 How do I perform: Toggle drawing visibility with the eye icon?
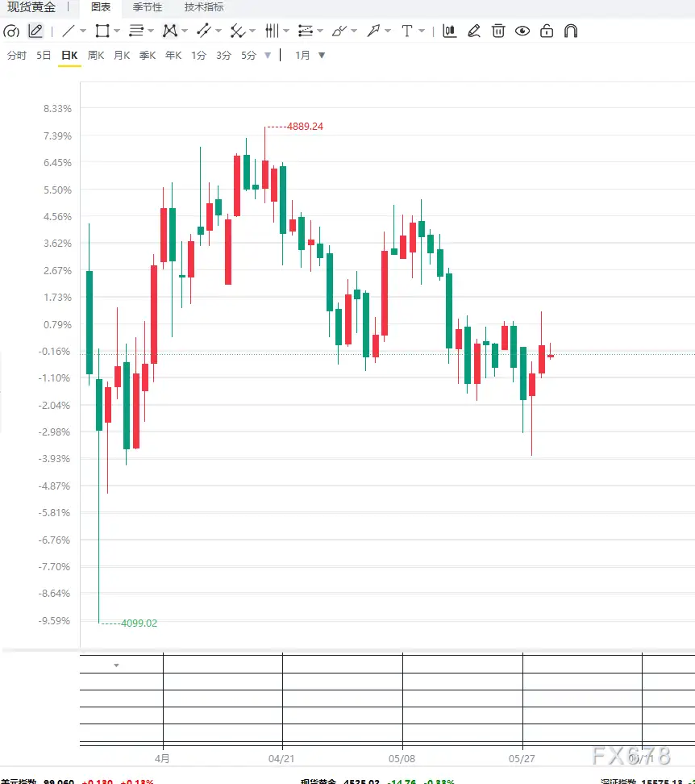pos(522,31)
